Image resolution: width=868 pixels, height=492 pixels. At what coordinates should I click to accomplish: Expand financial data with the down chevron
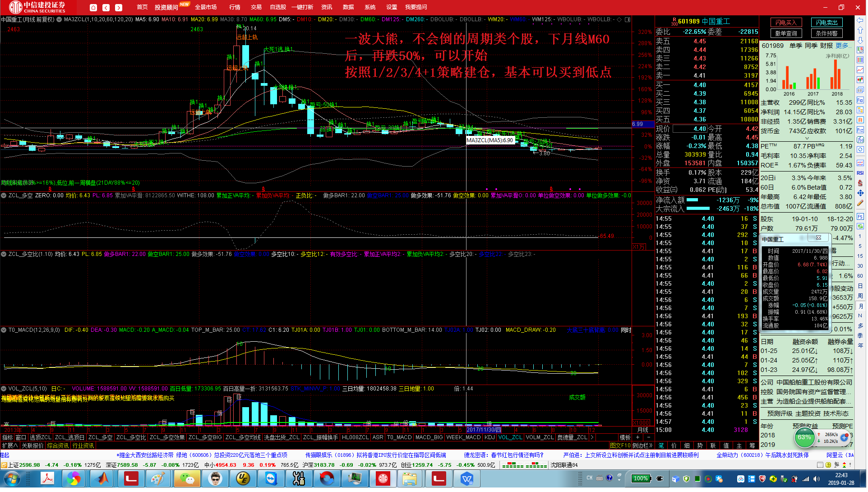pos(807,139)
